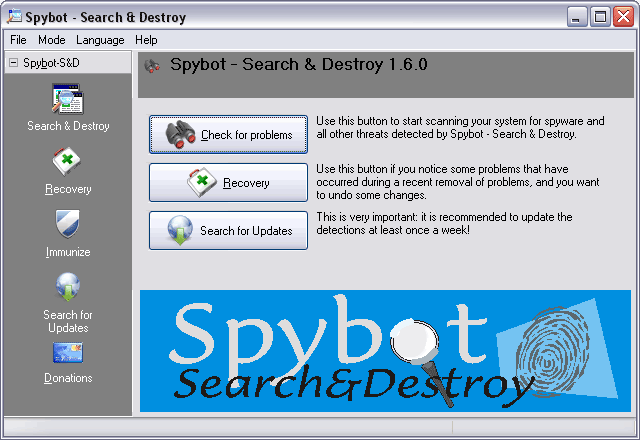This screenshot has width=640, height=440.
Task: Collapse the Spybot-S&D sidebar section
Action: click(x=12, y=63)
